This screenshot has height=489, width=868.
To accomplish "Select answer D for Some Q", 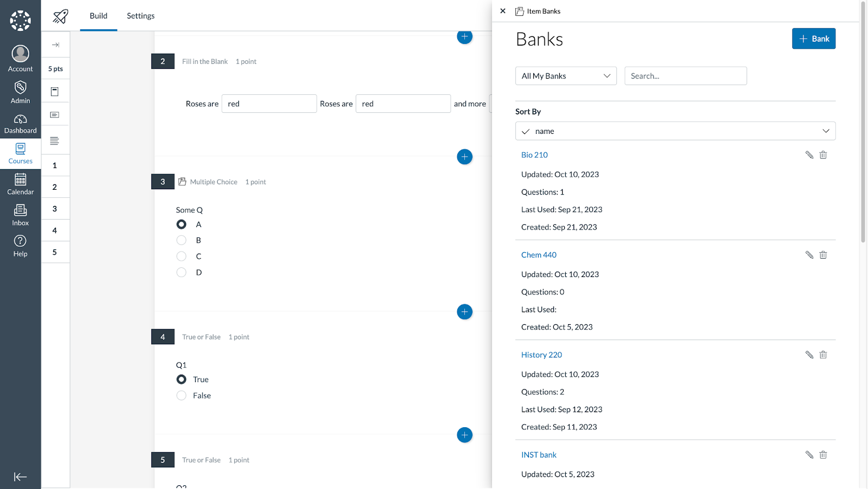I will (x=181, y=272).
